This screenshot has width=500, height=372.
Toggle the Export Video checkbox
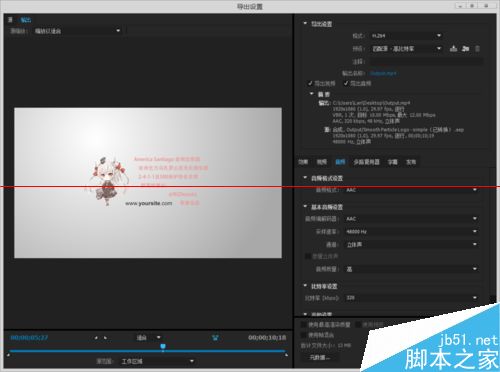(310, 83)
